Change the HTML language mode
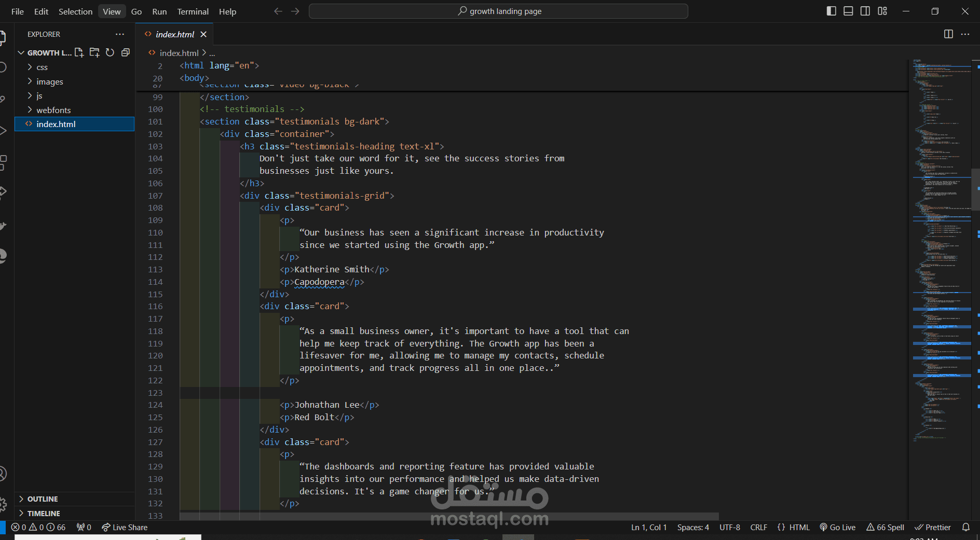980x540 pixels. pos(799,527)
